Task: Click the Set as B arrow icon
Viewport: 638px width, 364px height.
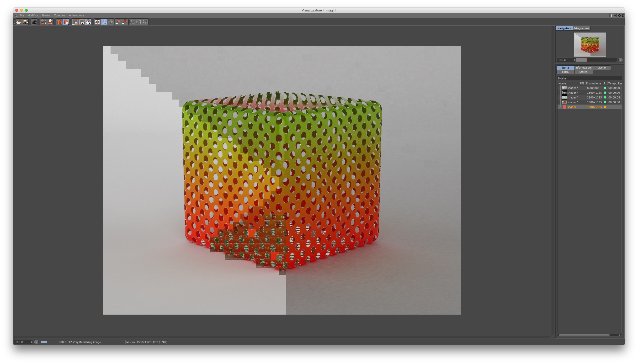Action: point(125,22)
